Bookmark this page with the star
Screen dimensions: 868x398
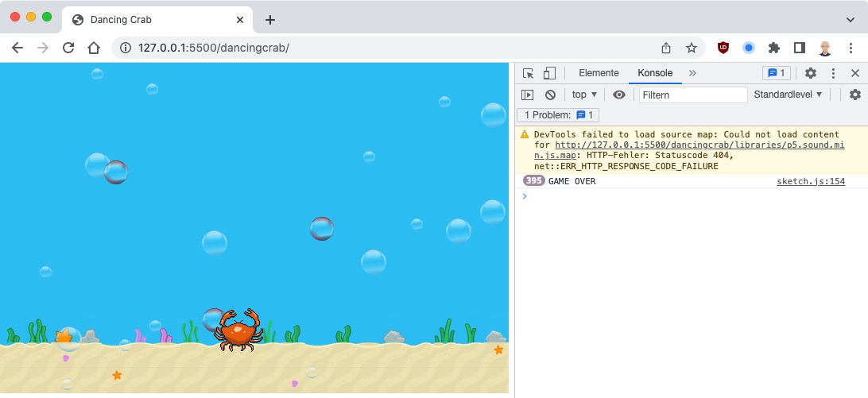pyautogui.click(x=692, y=48)
